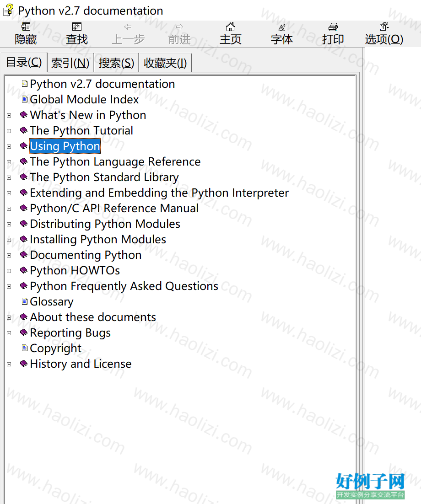This screenshot has height=504, width=421.
Task: Open the 'Copyright' topic
Action: [55, 348]
